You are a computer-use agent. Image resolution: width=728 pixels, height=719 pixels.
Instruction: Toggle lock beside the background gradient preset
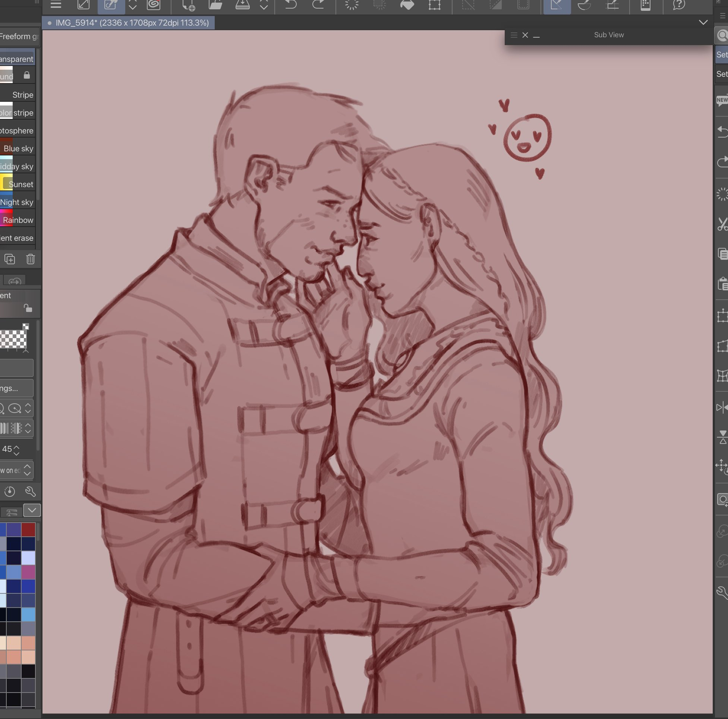coord(27,75)
